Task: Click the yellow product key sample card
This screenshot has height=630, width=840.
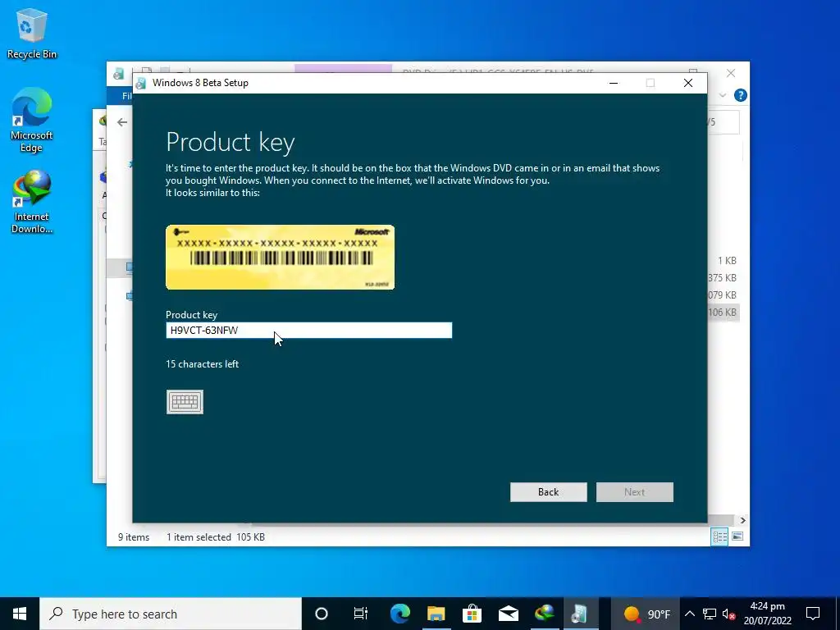Action: [281, 257]
